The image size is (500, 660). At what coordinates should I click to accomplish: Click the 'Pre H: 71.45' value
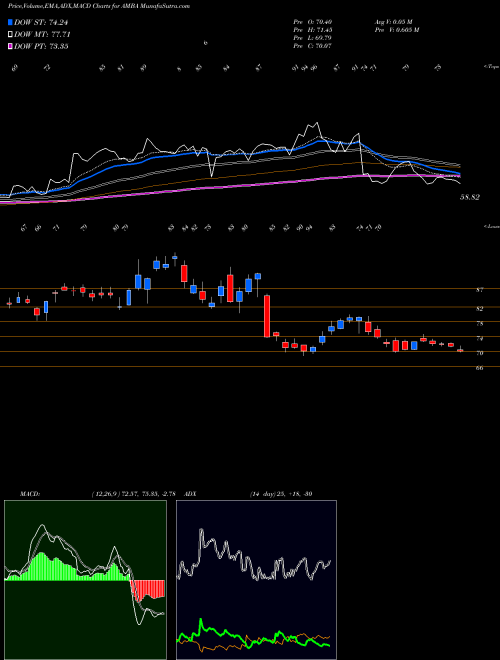(313, 30)
